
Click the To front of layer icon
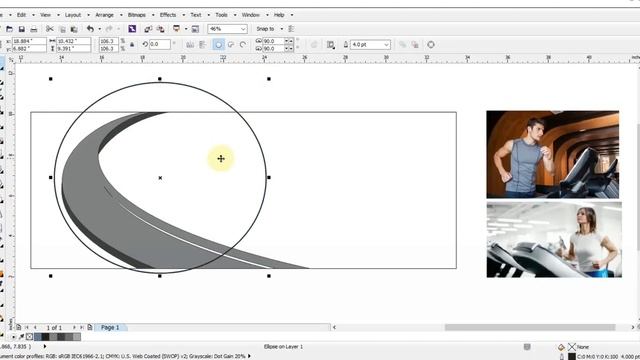pos(402,45)
